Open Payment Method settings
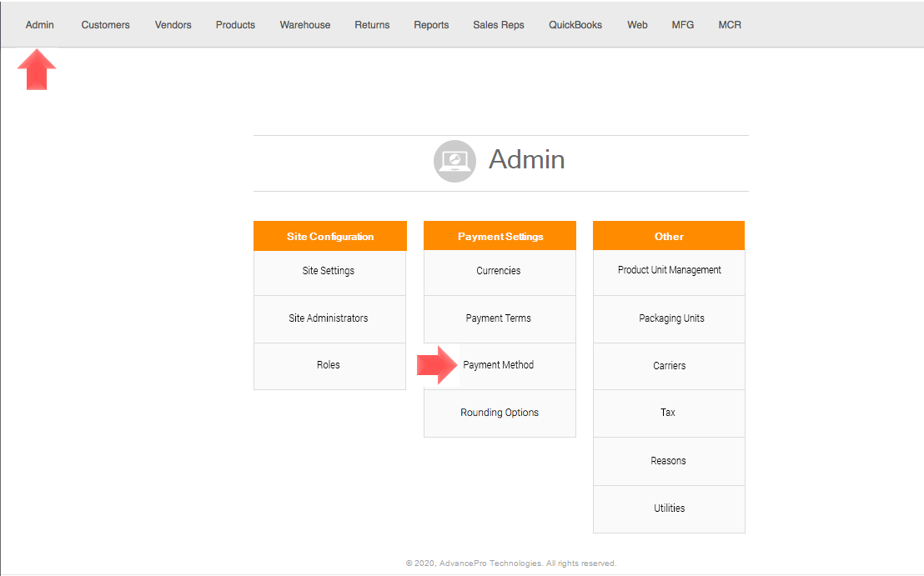The height and width of the screenshot is (576, 924). [x=499, y=365]
